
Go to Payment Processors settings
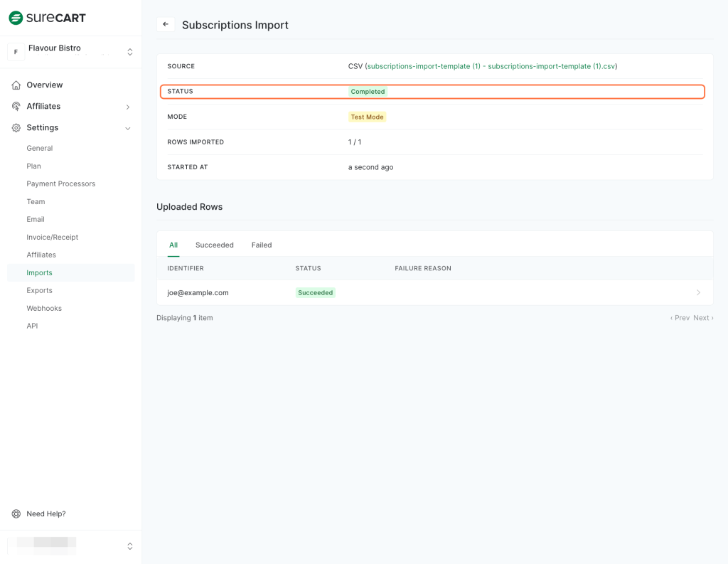click(x=60, y=183)
